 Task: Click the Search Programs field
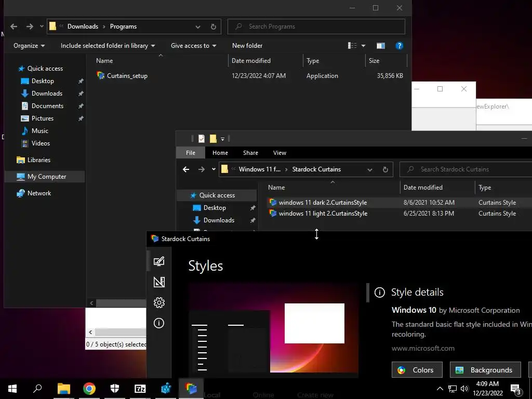pyautogui.click(x=316, y=26)
